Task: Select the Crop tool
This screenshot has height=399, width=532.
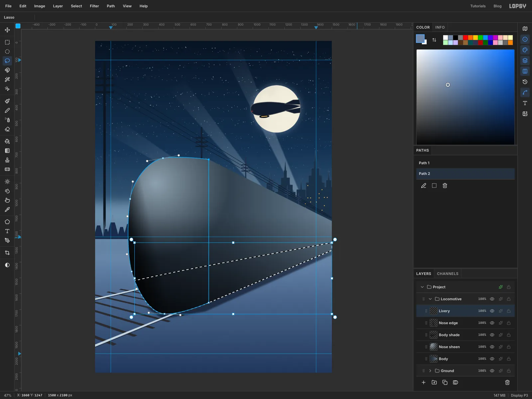Action: pyautogui.click(x=7, y=253)
